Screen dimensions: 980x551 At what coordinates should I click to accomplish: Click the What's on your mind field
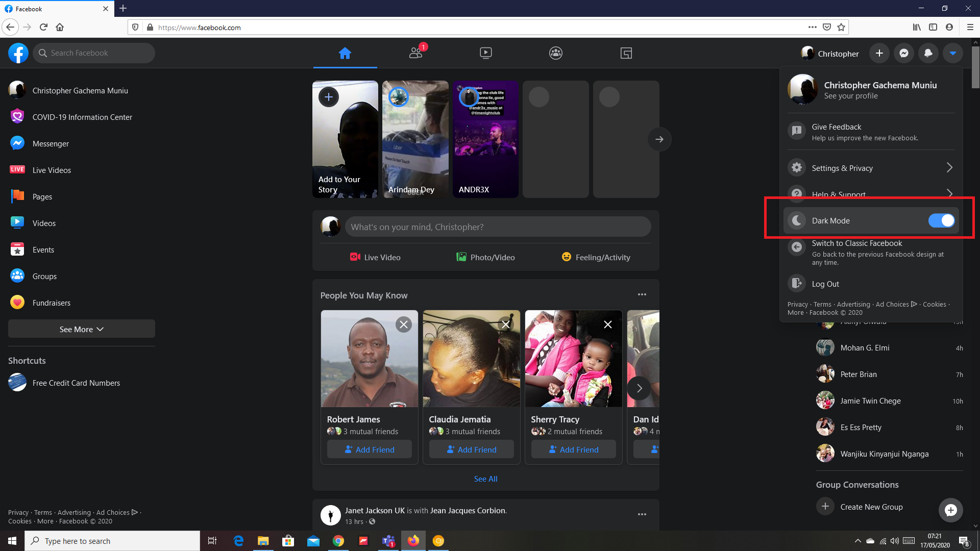pos(498,227)
